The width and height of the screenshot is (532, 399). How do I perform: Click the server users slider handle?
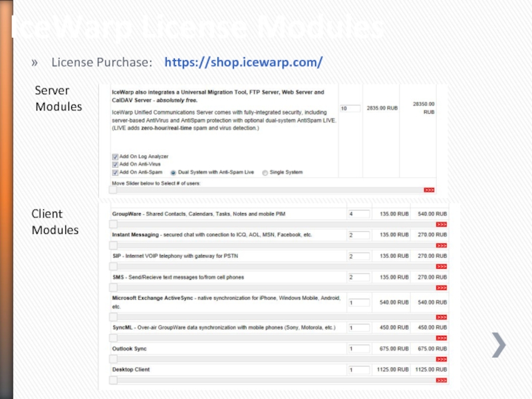point(113,190)
